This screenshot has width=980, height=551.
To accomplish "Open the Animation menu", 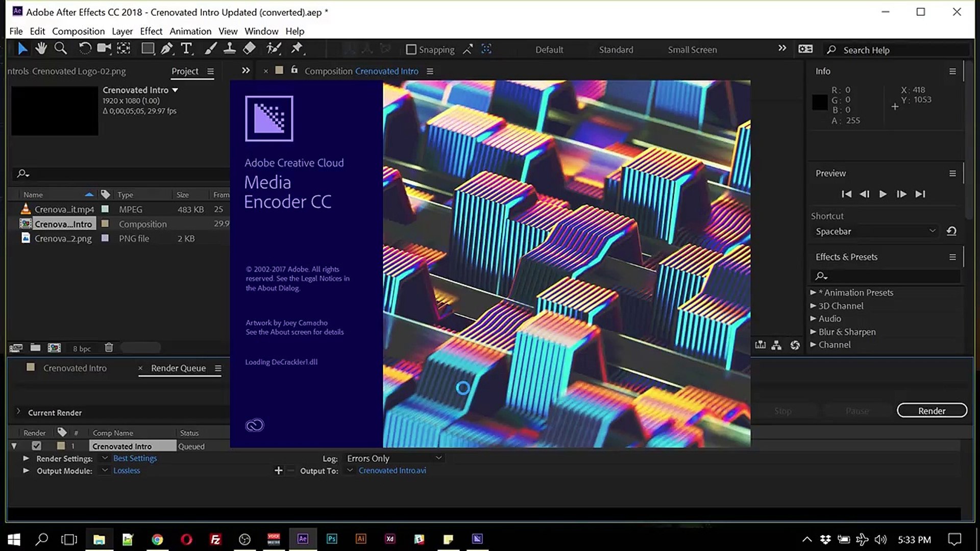I will pyautogui.click(x=190, y=31).
